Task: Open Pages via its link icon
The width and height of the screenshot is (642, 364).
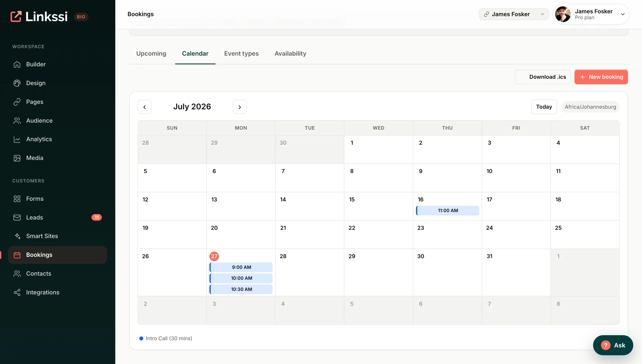Action: 17,102
